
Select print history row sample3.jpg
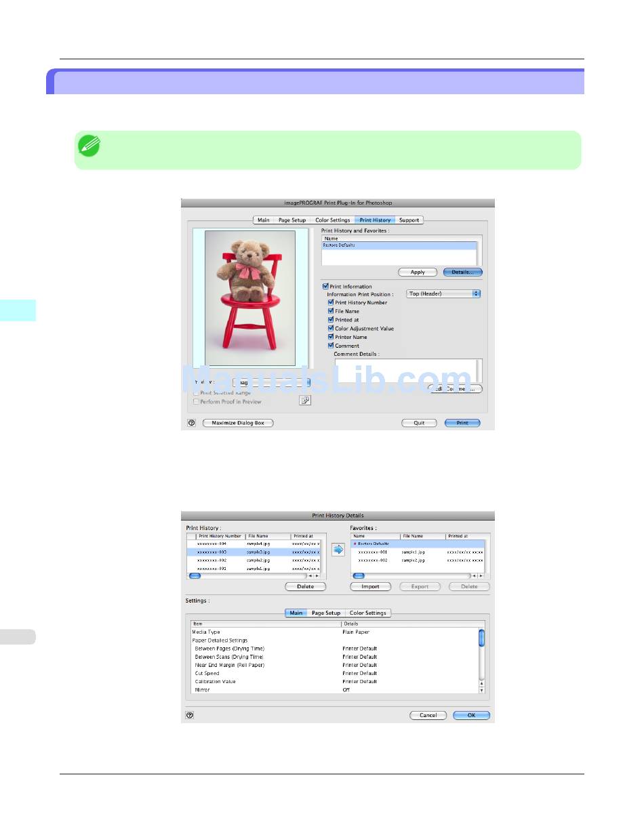[253, 552]
